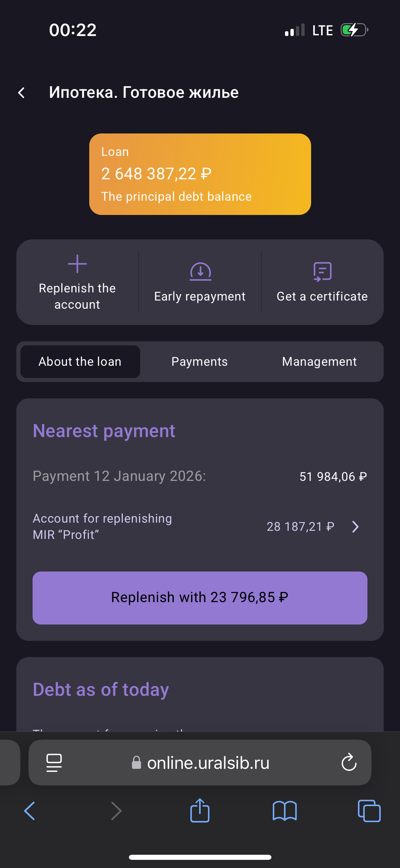Expand MIR Profit account chevron
400x868 pixels.
tap(355, 527)
